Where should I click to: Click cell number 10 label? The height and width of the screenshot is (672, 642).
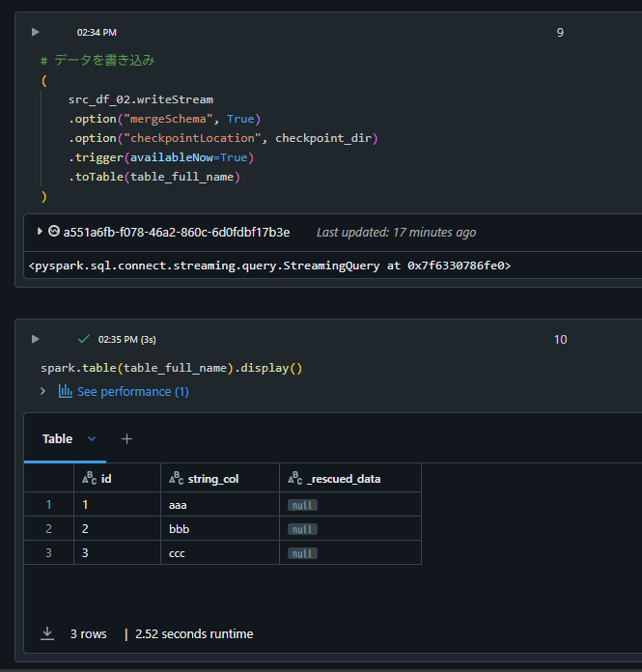click(561, 340)
